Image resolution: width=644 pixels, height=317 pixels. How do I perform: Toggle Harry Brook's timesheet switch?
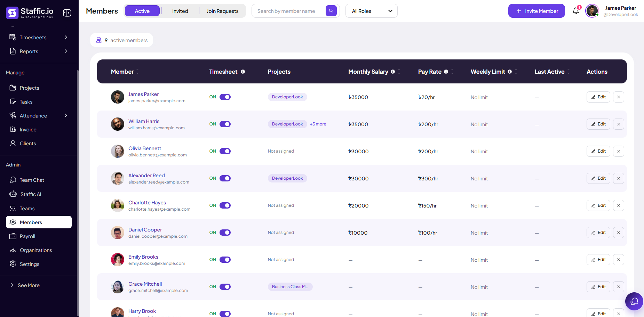tap(225, 314)
